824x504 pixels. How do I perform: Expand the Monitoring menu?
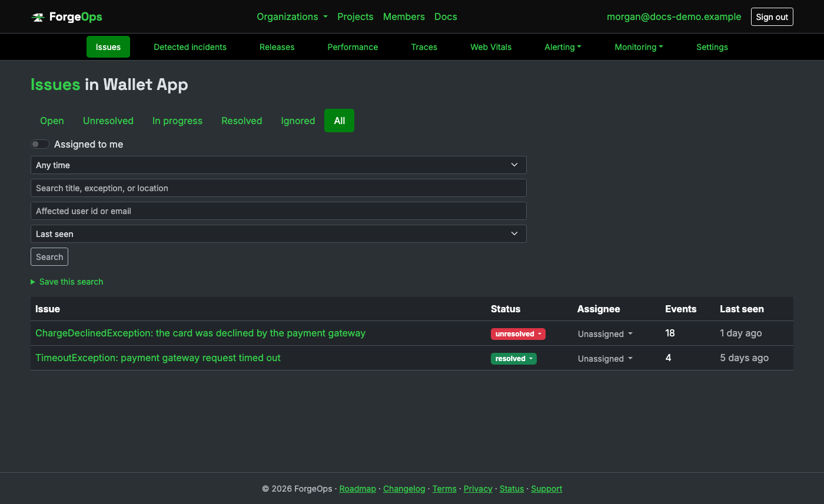[x=639, y=47]
